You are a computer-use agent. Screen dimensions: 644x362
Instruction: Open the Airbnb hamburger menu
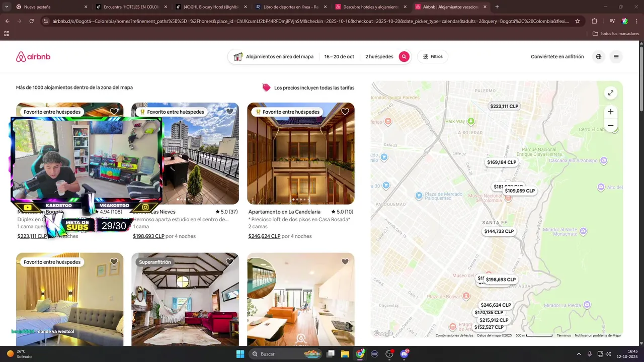[x=616, y=57]
